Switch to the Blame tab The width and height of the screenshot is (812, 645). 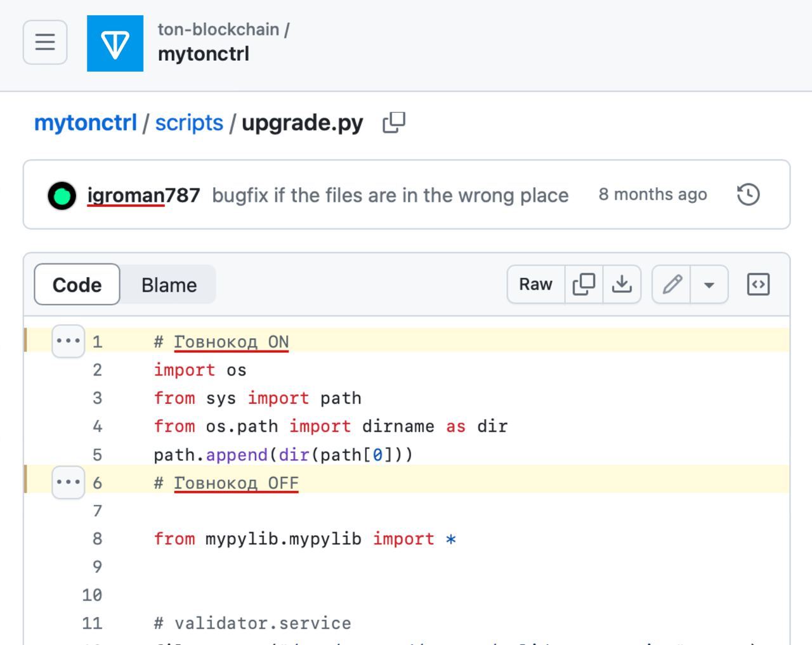(x=169, y=285)
